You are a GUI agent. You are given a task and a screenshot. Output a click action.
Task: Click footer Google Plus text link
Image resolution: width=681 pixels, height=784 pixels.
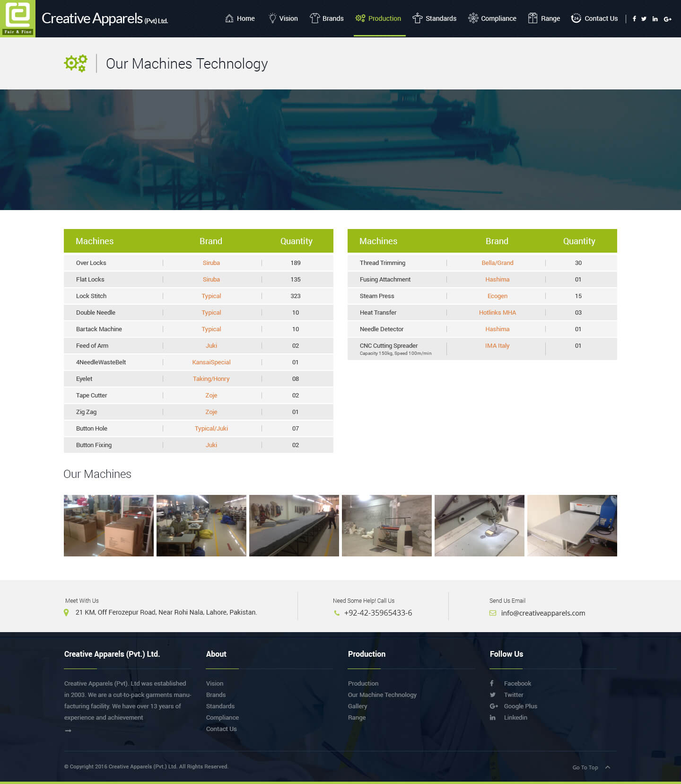[520, 706]
